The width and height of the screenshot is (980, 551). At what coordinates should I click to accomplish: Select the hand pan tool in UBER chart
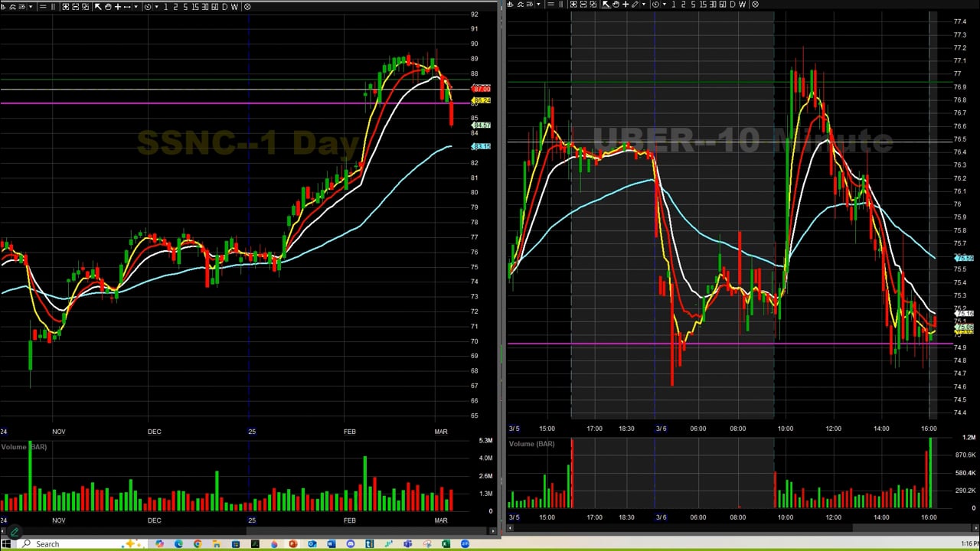coord(616,5)
